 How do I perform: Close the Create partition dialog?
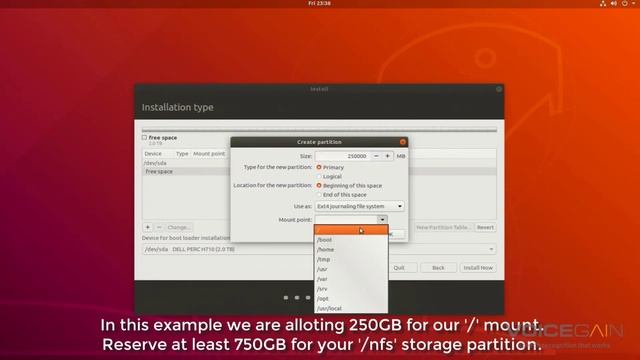click(x=403, y=142)
